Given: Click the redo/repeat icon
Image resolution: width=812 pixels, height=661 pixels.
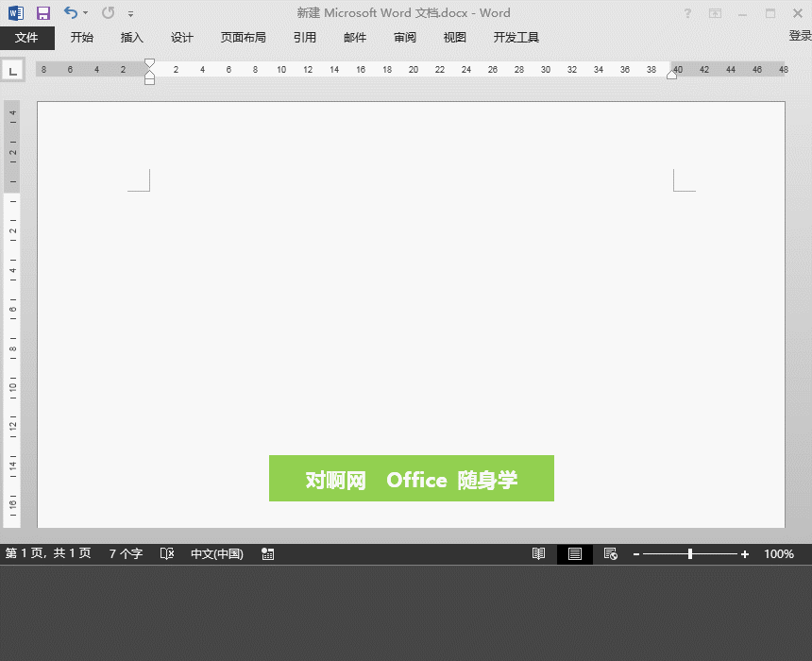Looking at the screenshot, I should [108, 12].
